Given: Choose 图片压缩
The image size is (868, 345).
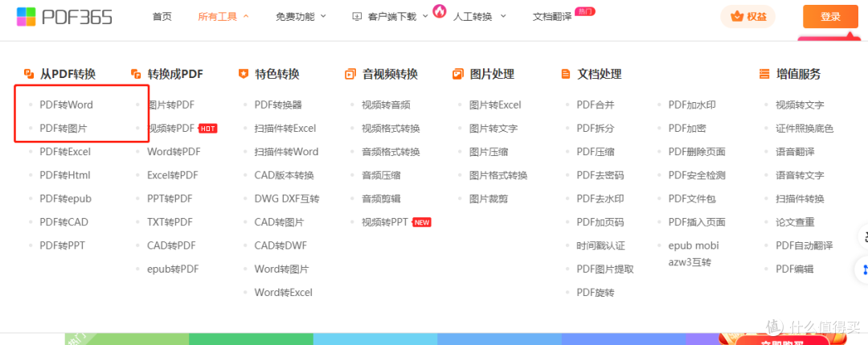Looking at the screenshot, I should click(x=489, y=152).
